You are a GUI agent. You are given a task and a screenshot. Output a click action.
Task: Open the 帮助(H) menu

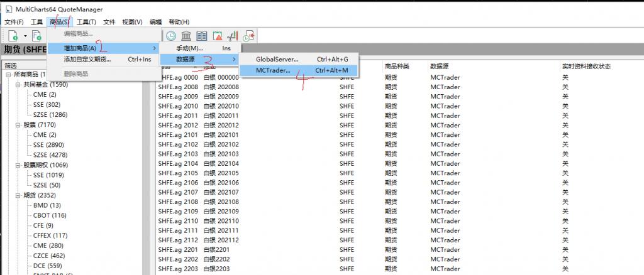(x=179, y=22)
